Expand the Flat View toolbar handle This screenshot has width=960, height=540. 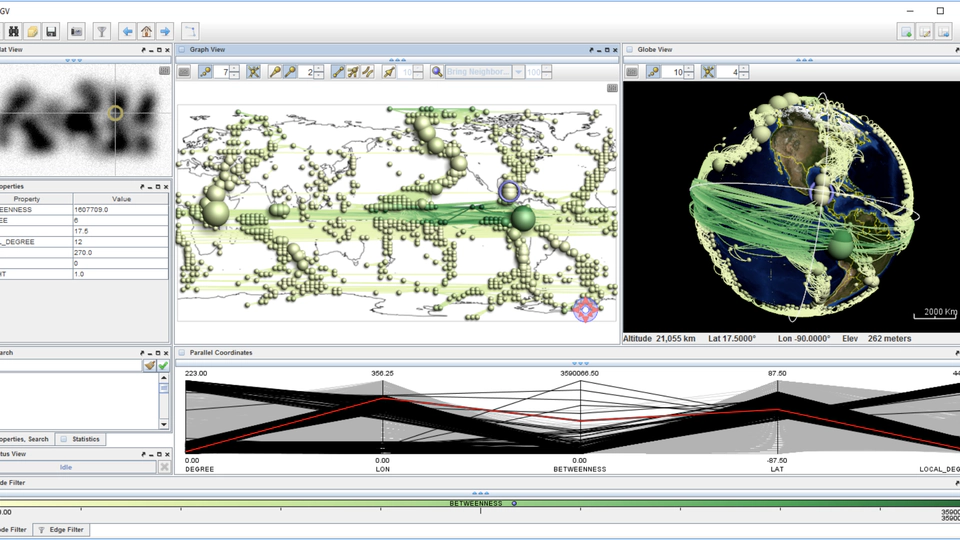pos(73,60)
